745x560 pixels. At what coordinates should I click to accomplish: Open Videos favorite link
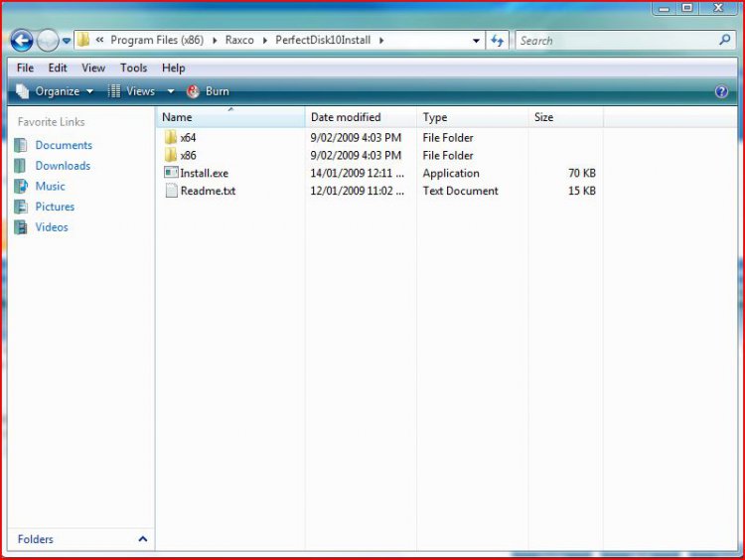click(x=52, y=227)
